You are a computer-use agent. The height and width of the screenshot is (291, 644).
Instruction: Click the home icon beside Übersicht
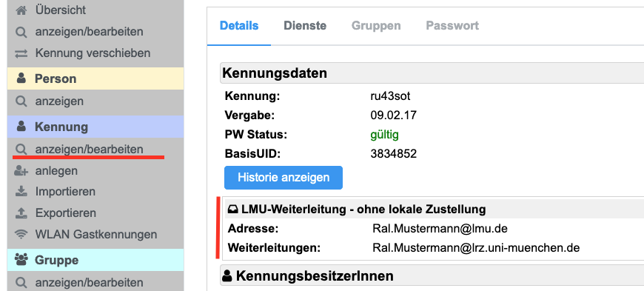21,10
